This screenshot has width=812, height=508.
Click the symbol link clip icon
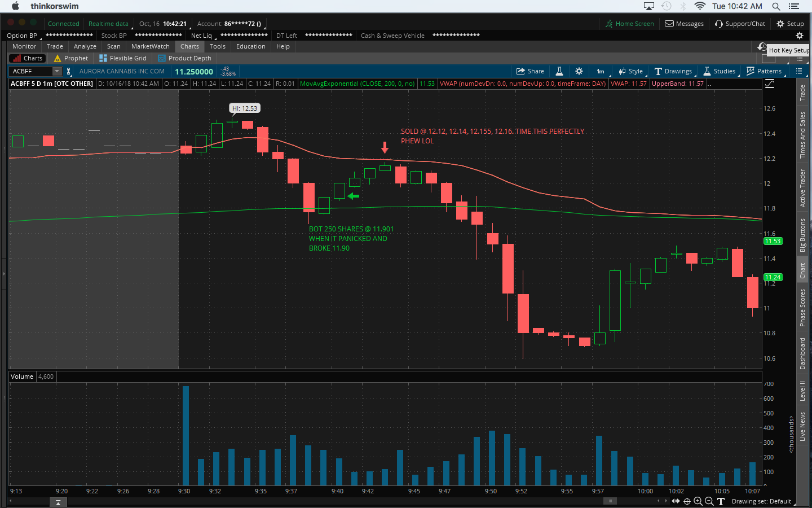[69, 71]
